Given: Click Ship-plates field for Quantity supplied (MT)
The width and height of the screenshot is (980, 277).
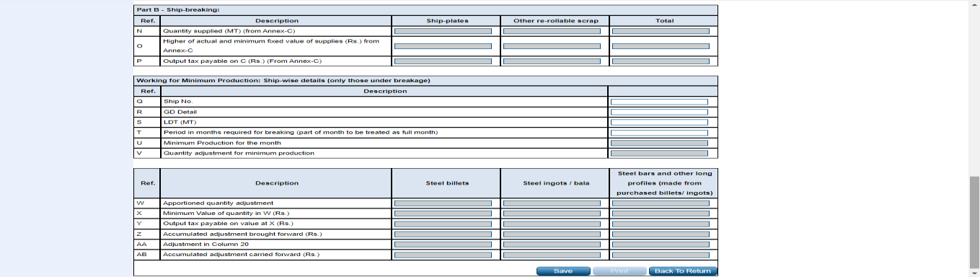Looking at the screenshot, I should pyautogui.click(x=443, y=31).
